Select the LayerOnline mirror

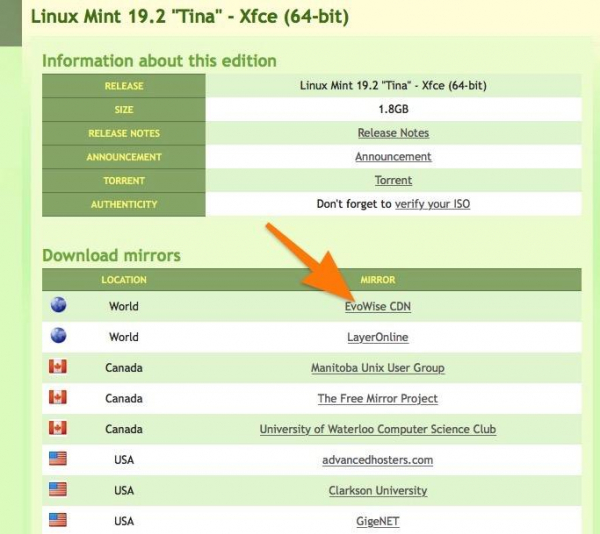pos(378,337)
